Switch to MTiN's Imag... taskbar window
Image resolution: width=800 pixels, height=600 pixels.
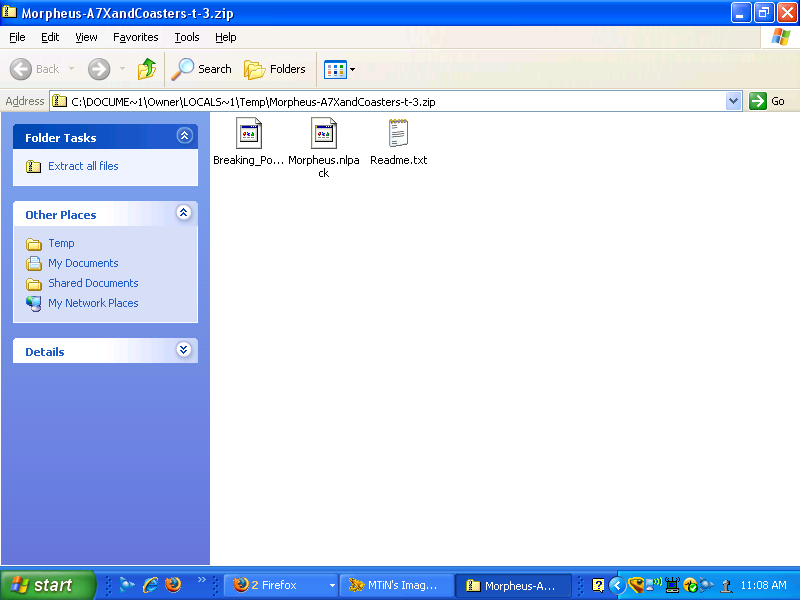pos(396,585)
